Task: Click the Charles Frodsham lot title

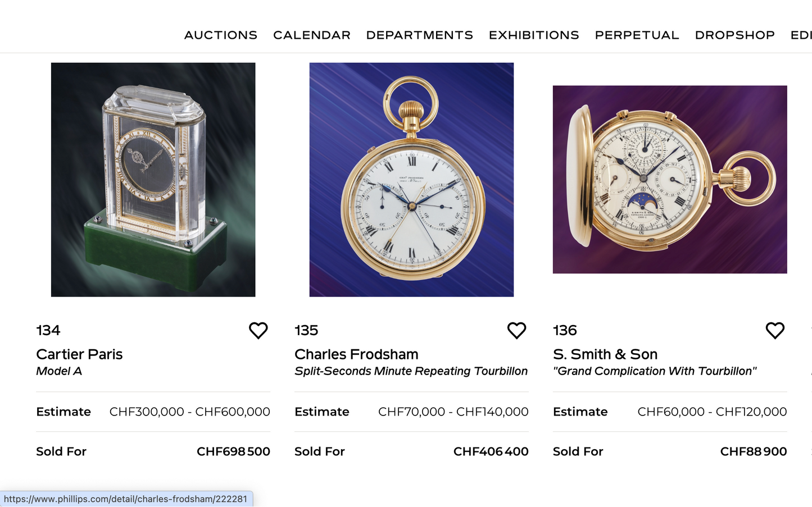Action: 356,354
